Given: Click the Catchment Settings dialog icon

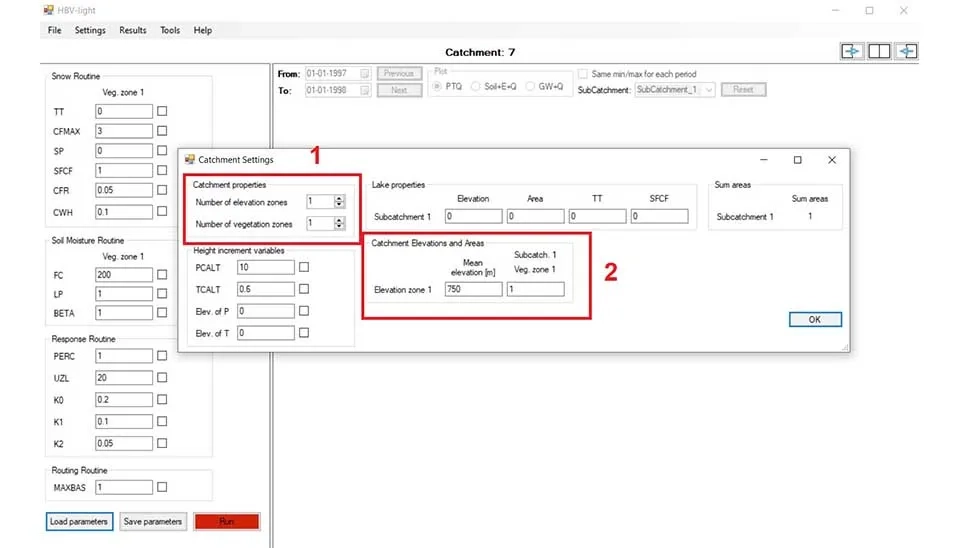Looking at the screenshot, I should [x=190, y=159].
